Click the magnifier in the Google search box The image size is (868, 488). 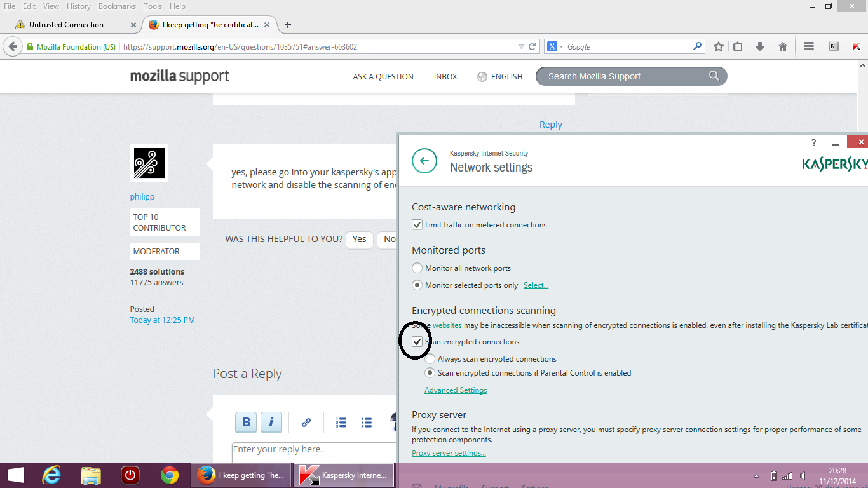click(697, 46)
